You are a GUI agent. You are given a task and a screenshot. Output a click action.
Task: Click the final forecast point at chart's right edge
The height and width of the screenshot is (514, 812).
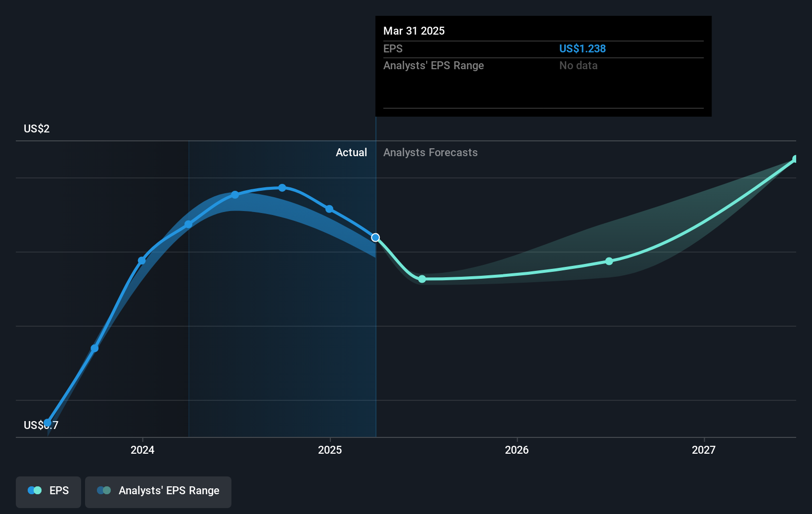794,159
